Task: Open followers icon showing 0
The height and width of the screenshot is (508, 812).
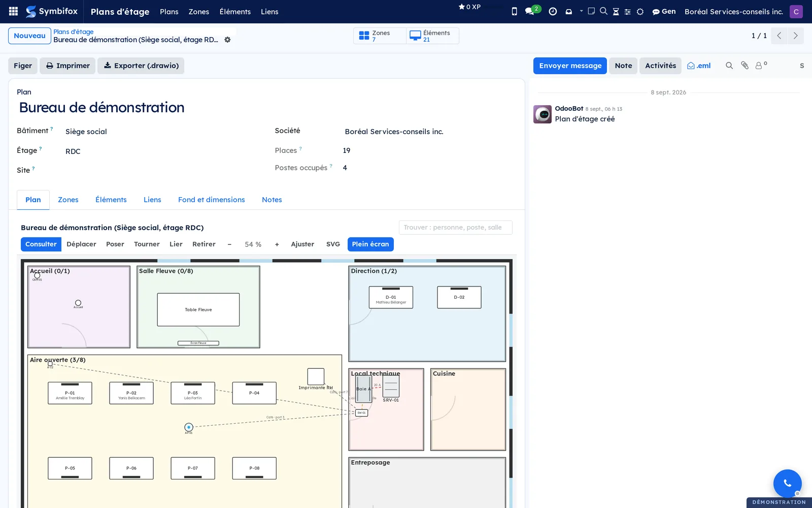Action: coord(761,65)
